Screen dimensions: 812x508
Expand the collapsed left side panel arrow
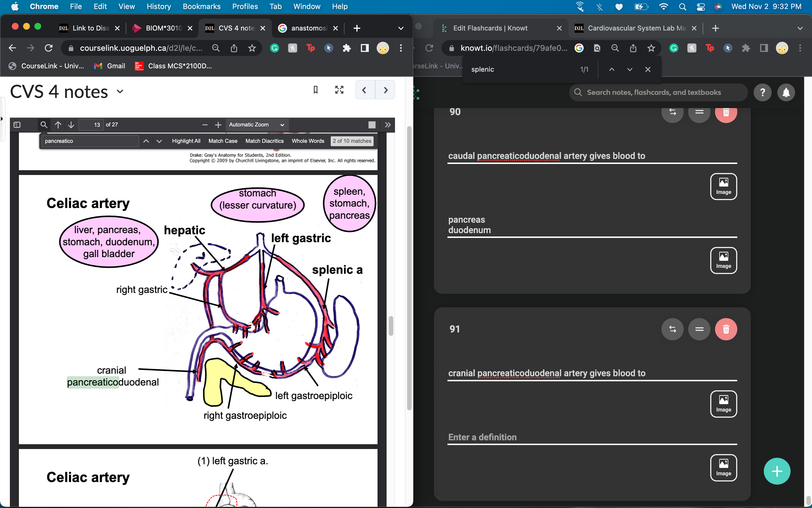pyautogui.click(x=2, y=119)
